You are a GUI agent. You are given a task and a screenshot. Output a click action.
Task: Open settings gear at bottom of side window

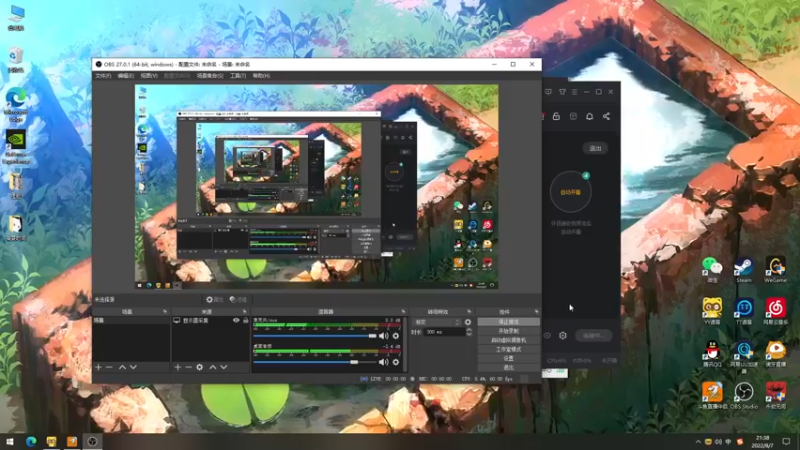563,336
